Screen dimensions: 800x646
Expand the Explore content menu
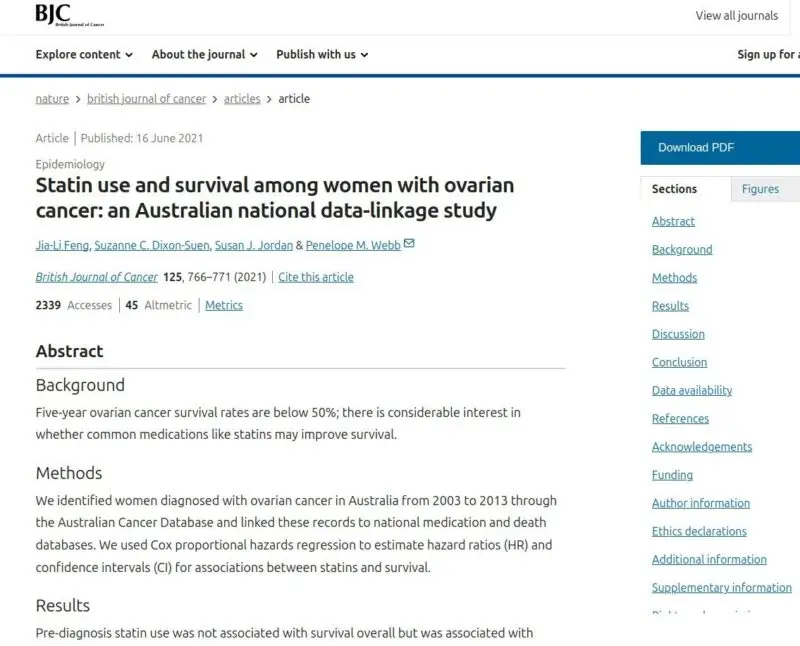(84, 55)
